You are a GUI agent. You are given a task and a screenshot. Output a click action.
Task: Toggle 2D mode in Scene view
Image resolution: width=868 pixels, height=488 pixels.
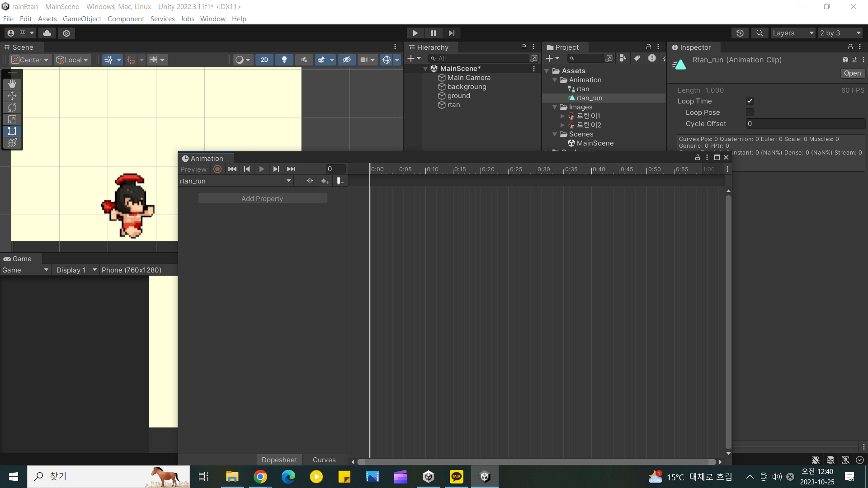[264, 60]
